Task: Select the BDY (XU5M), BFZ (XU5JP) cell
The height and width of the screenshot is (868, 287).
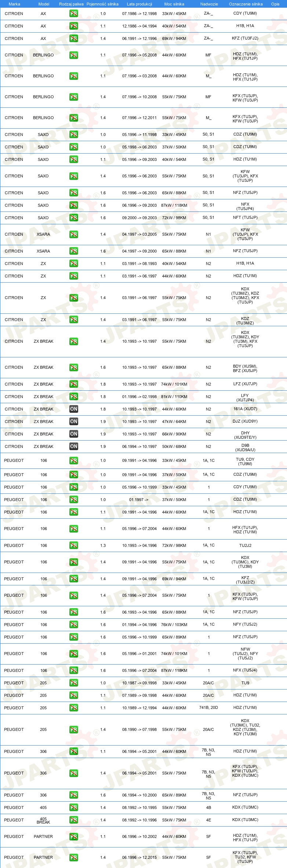Action: point(245,368)
